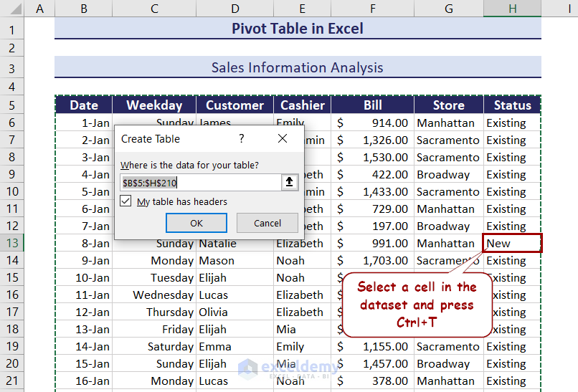The width and height of the screenshot is (578, 392).
Task: Click the Date column heading cell
Action: tap(84, 105)
